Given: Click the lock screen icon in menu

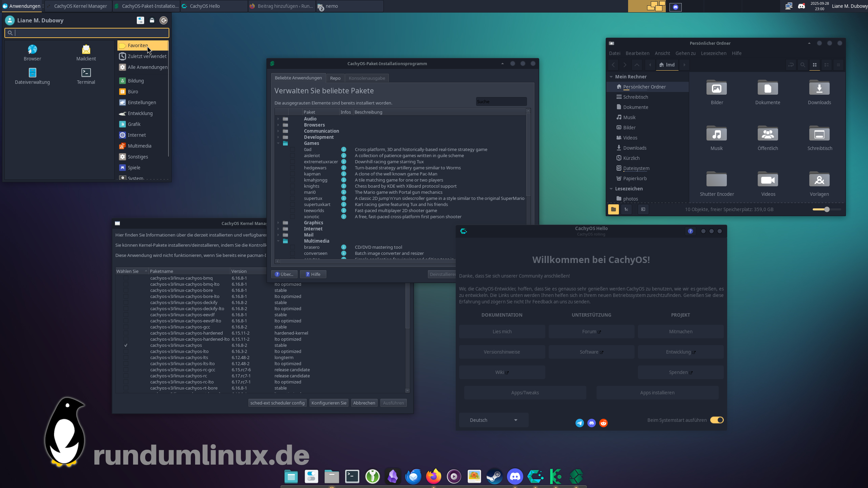Looking at the screenshot, I should (152, 20).
